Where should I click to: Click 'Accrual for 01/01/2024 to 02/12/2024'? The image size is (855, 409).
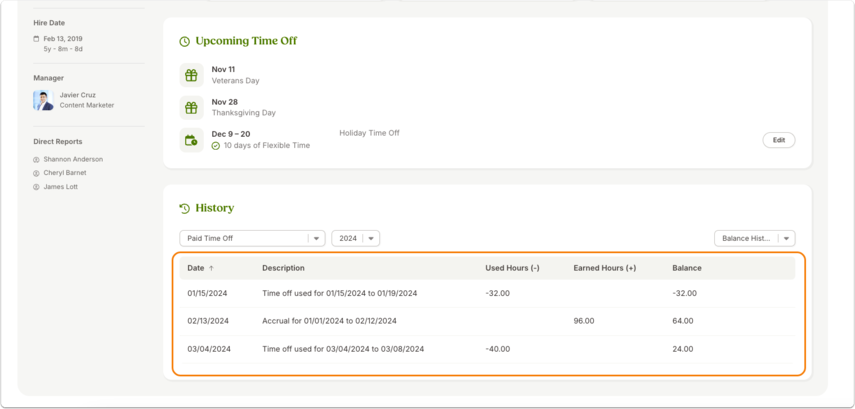(329, 321)
